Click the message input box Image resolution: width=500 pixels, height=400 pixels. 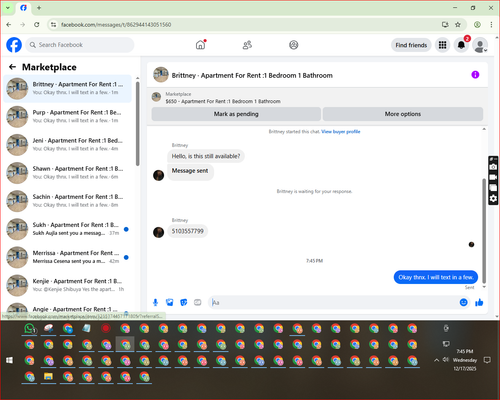(333, 303)
